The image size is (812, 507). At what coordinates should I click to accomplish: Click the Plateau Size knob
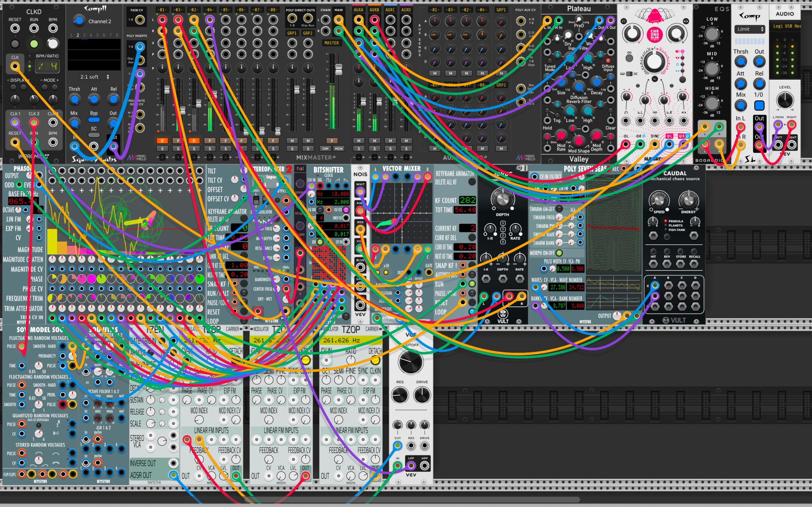coord(561,83)
